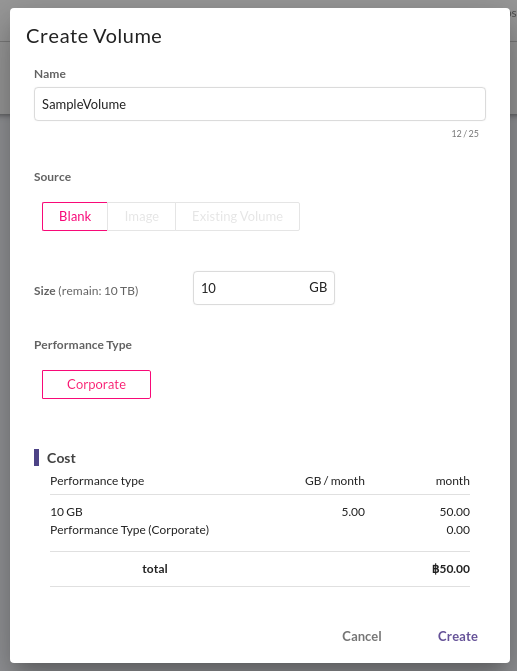Select the Blank source option
The image size is (517, 671).
[75, 217]
